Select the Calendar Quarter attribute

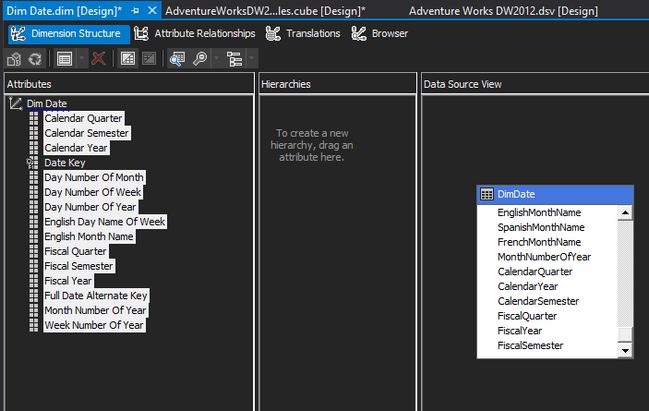[x=83, y=118]
